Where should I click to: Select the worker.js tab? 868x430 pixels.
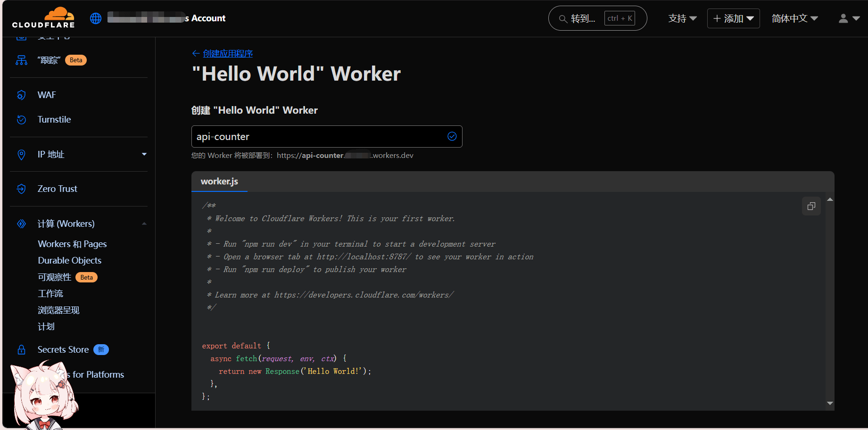[x=219, y=182]
